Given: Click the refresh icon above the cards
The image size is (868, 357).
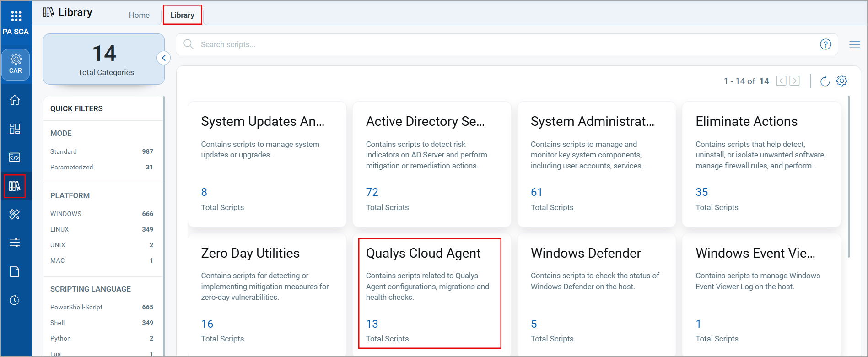Looking at the screenshot, I should 825,81.
